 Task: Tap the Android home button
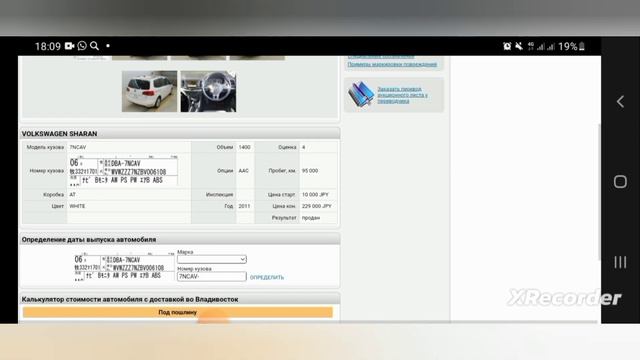click(x=620, y=182)
